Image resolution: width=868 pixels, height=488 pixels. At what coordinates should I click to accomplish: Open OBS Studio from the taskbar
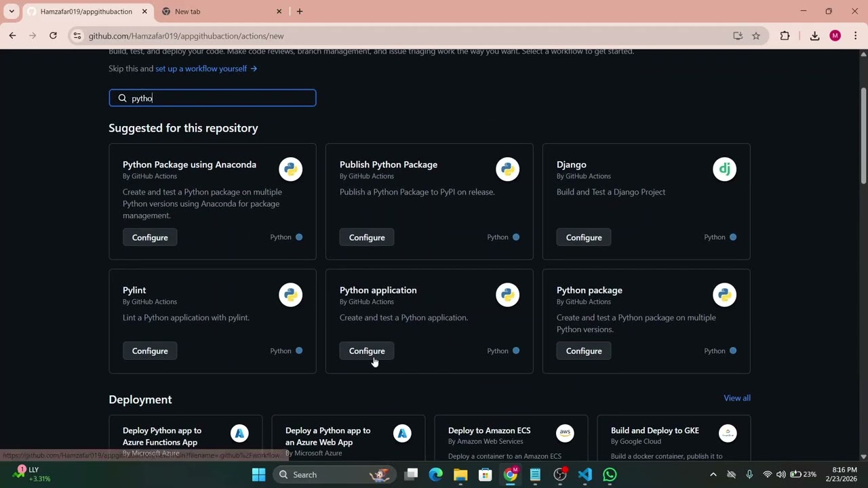tap(560, 474)
